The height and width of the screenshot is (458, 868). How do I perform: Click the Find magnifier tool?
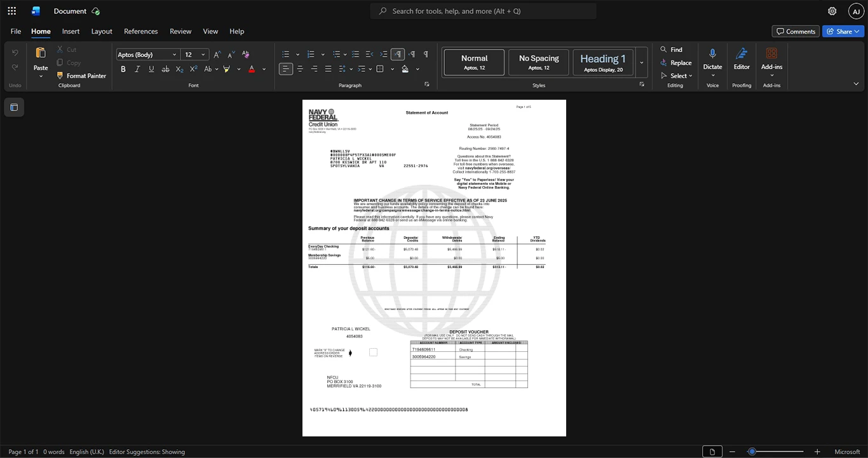(672, 50)
